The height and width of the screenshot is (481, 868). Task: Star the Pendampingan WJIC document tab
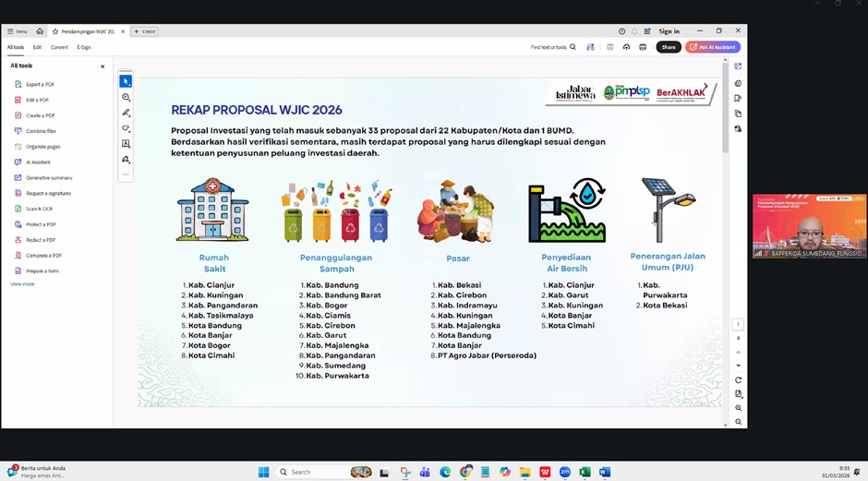click(55, 31)
